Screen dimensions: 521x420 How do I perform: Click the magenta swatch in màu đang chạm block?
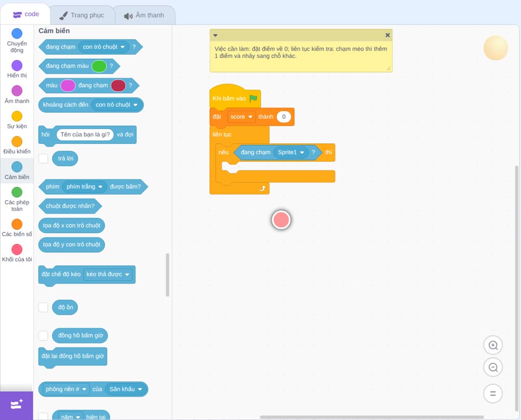(x=68, y=85)
